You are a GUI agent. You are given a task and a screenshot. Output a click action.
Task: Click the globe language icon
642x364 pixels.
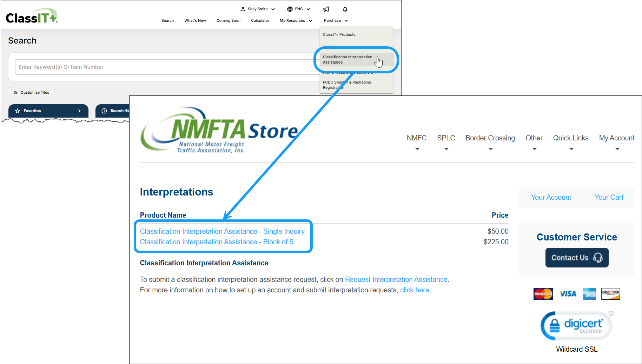[x=289, y=9]
